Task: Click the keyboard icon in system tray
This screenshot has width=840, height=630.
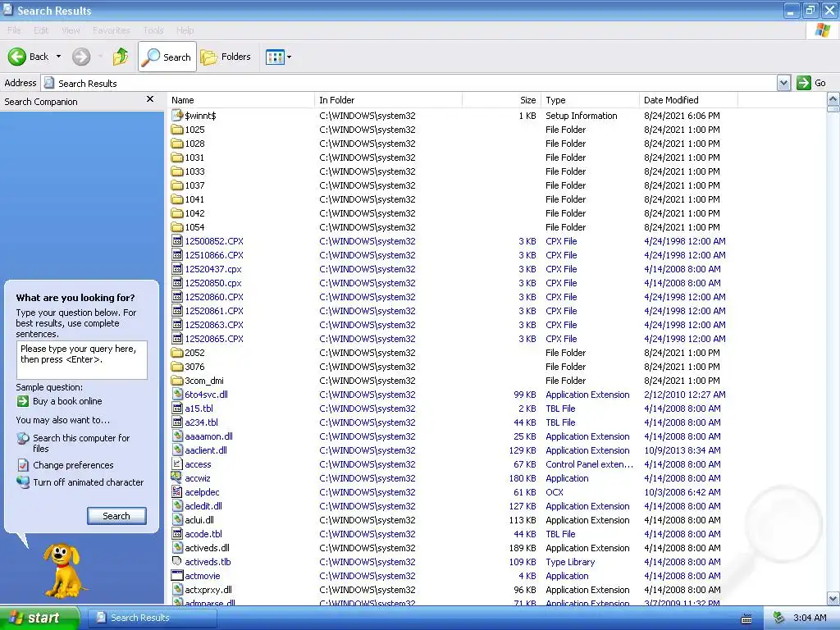Action: point(746,619)
